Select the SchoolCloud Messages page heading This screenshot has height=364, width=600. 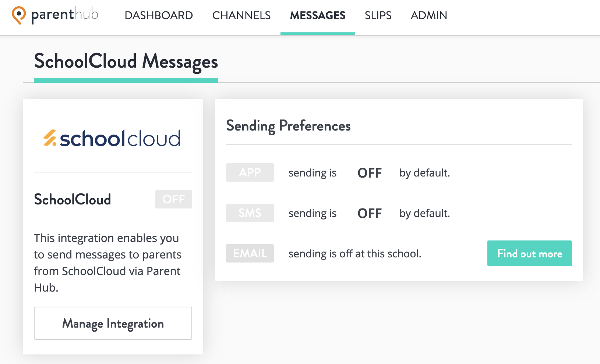click(x=126, y=62)
